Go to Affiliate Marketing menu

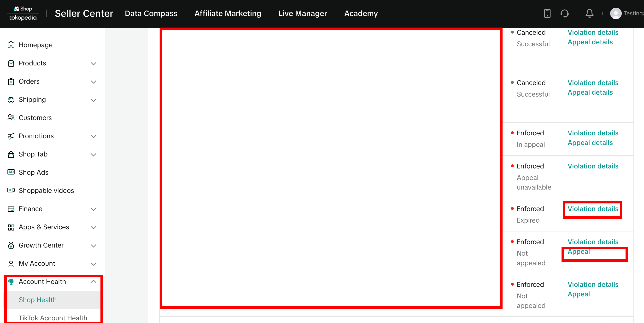(228, 13)
